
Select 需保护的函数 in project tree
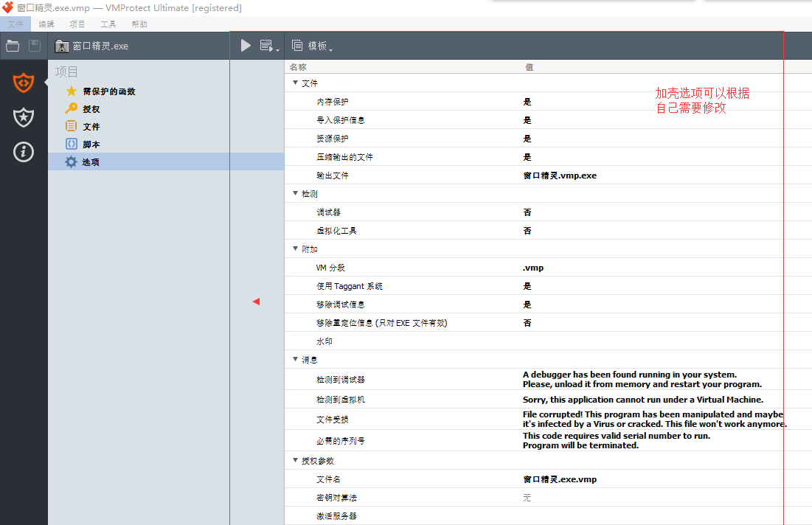[x=109, y=91]
